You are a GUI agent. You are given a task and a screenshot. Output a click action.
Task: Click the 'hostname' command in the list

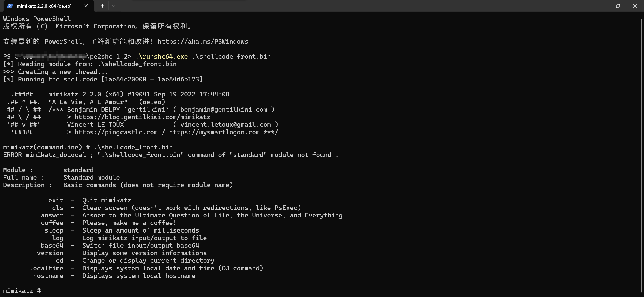48,276
